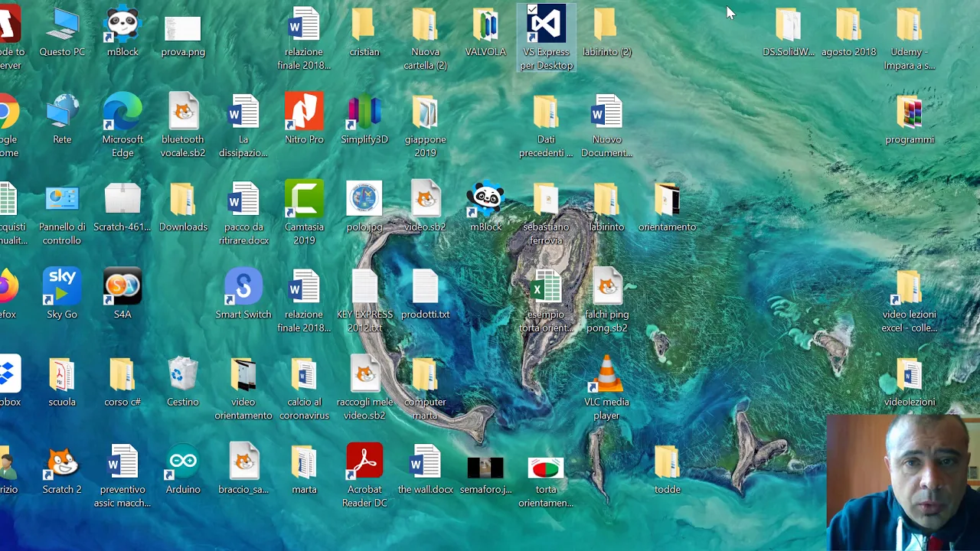This screenshot has width=980, height=551.
Task: Click the scuola folder
Action: pos(62,381)
